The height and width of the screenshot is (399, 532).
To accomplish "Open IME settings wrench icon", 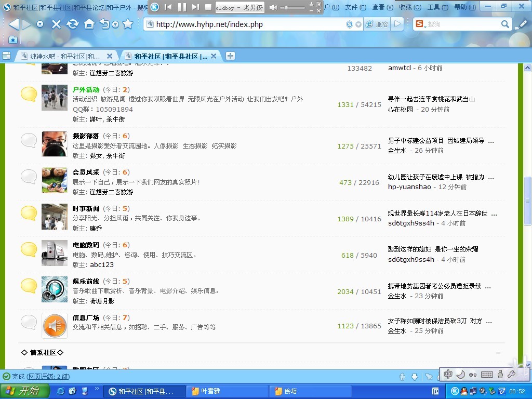I will click(511, 374).
